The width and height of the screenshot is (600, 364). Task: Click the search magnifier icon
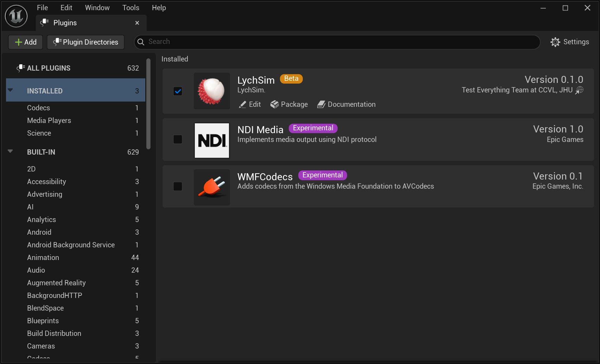141,42
